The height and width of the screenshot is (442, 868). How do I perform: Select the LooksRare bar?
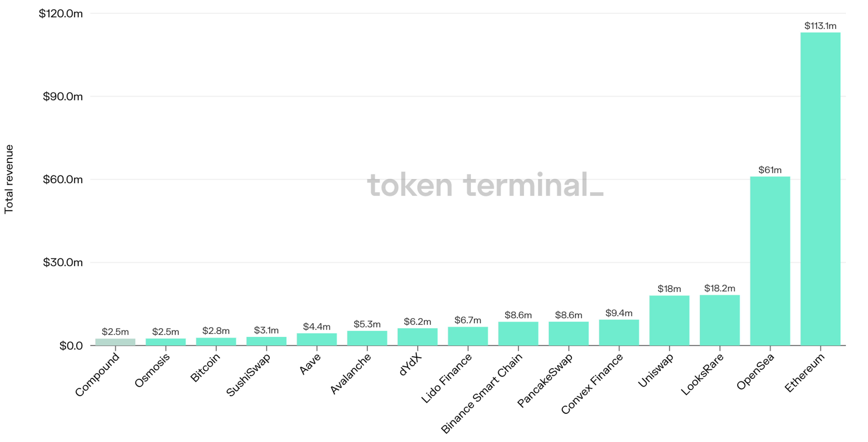pyautogui.click(x=720, y=320)
